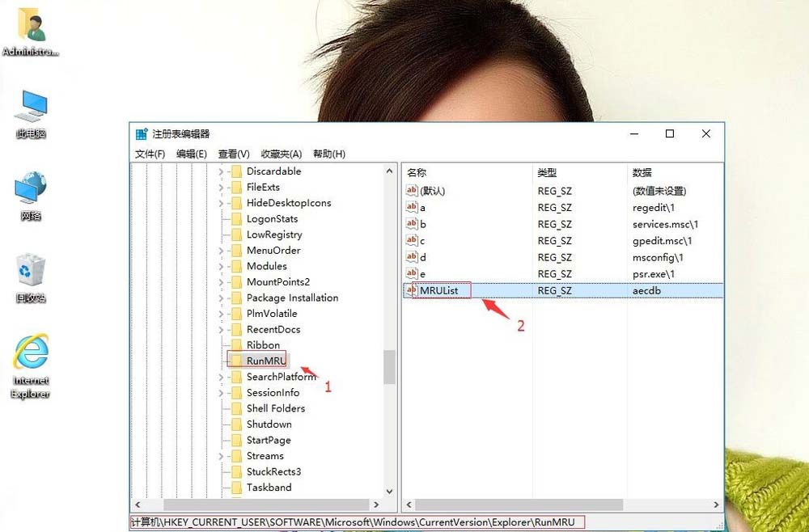The image size is (809, 532).
Task: Expand the MountPoints2 key
Action: [x=221, y=281]
